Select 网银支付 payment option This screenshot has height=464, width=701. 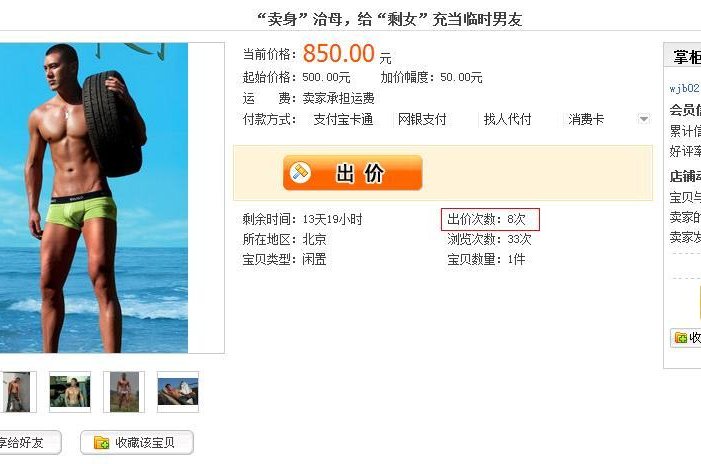point(422,119)
